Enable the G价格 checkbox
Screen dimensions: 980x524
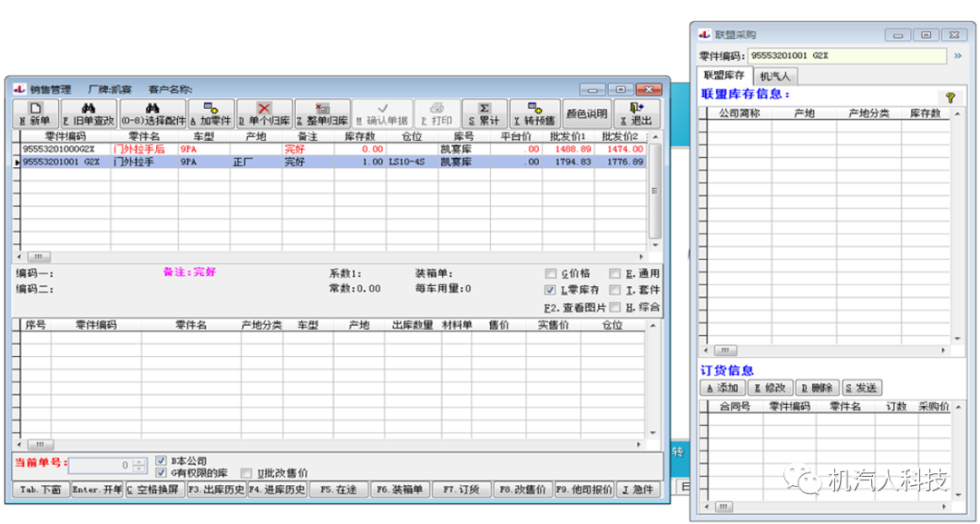(551, 273)
